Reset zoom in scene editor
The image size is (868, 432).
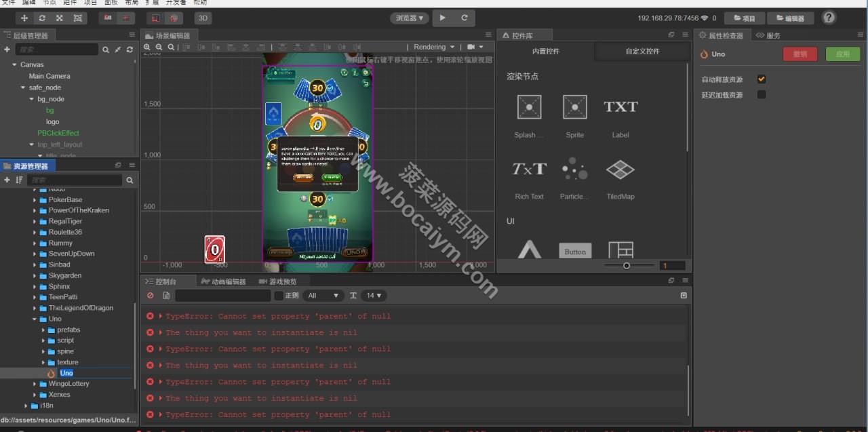(x=171, y=47)
